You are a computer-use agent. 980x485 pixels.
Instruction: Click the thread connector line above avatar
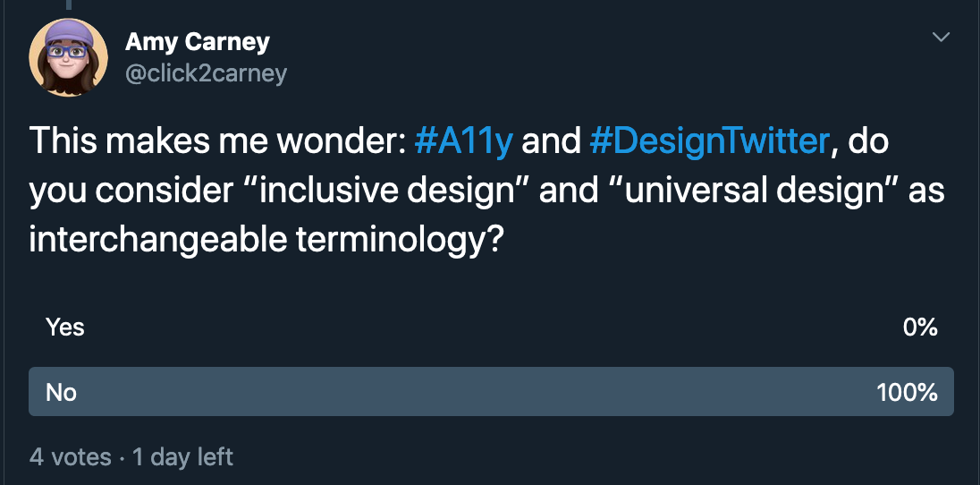68,5
